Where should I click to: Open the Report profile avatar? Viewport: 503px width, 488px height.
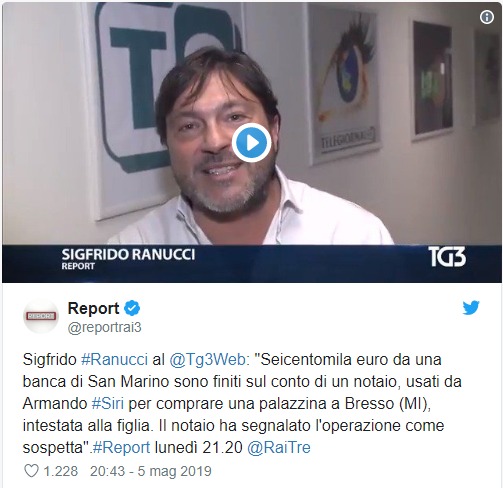click(41, 316)
